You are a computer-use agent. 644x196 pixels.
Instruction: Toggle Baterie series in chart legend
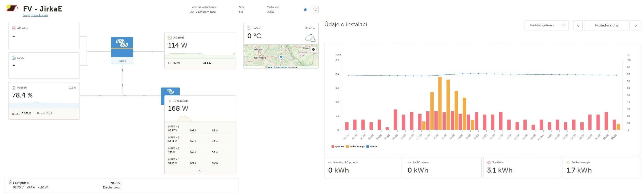[372, 147]
